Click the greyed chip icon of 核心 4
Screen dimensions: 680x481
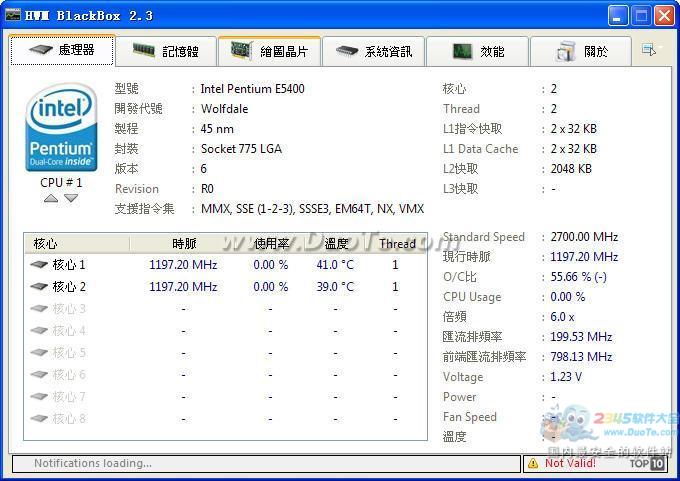tap(39, 330)
